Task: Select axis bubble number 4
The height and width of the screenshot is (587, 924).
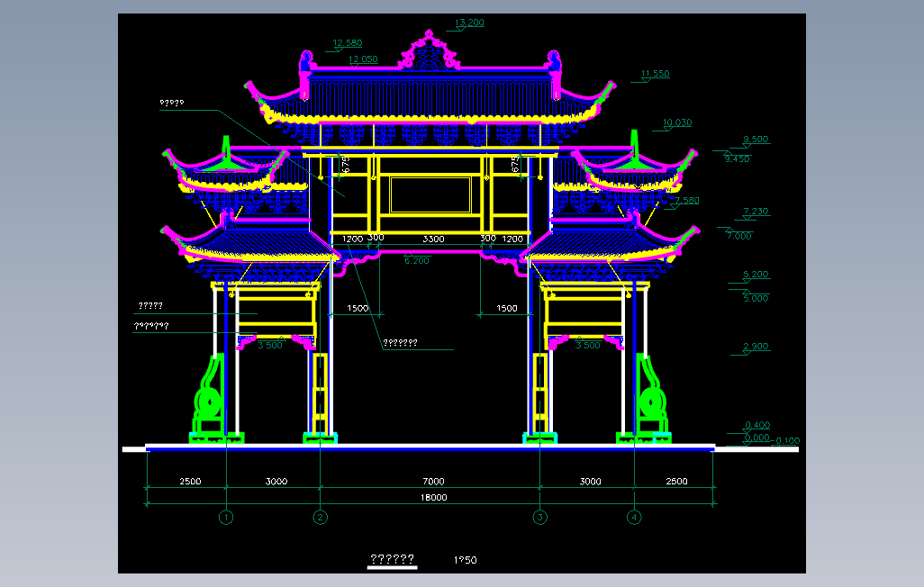Action: 634,518
